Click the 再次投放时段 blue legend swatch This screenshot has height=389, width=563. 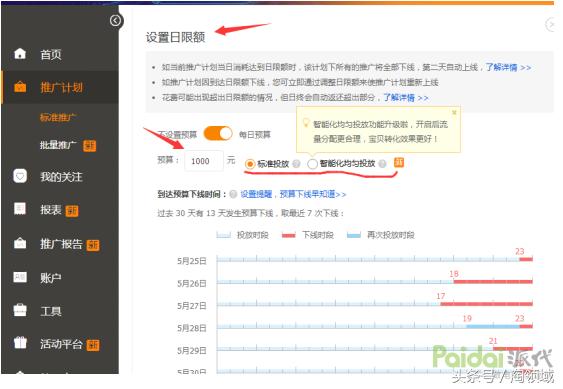tap(354, 235)
